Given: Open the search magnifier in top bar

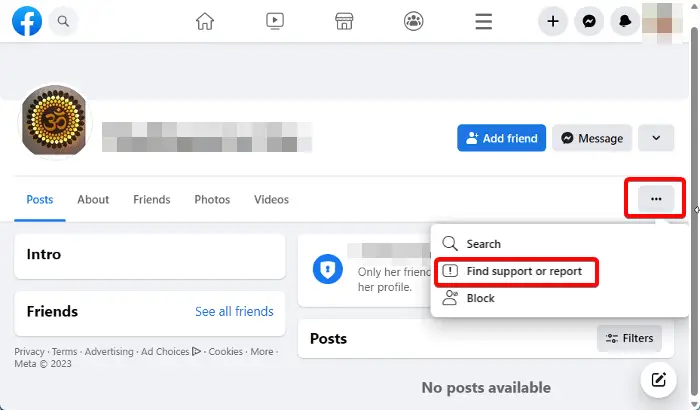Looking at the screenshot, I should 63,21.
